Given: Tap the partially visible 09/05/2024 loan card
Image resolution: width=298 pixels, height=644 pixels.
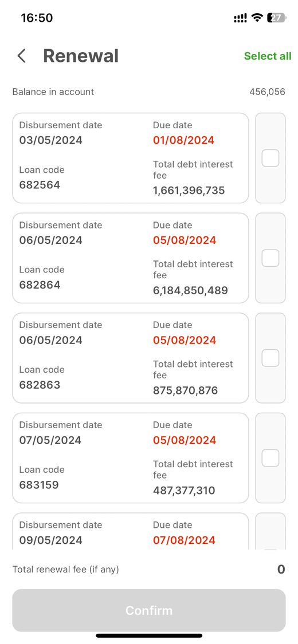Looking at the screenshot, I should 131,531.
